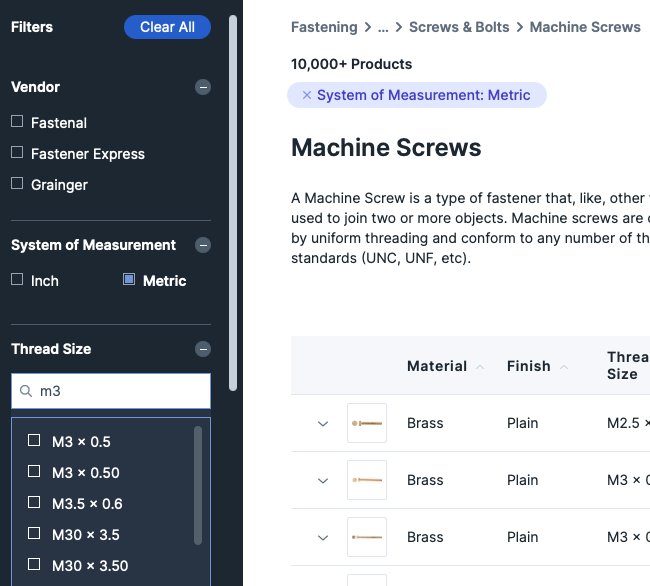
Task: Click the thread size list scrollbar
Action: tap(198, 485)
